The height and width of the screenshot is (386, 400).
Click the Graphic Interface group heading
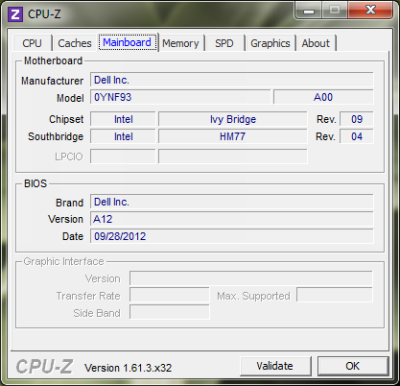tap(64, 261)
